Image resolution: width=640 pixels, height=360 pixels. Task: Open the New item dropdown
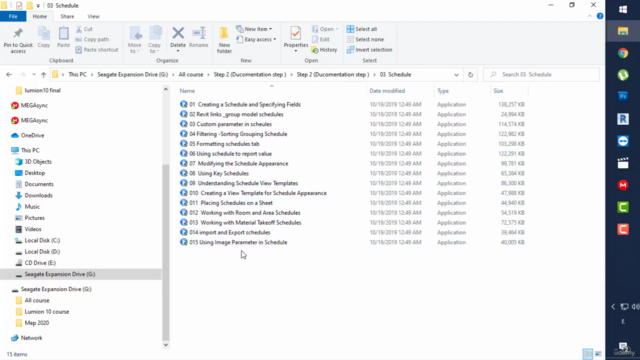pos(254,29)
